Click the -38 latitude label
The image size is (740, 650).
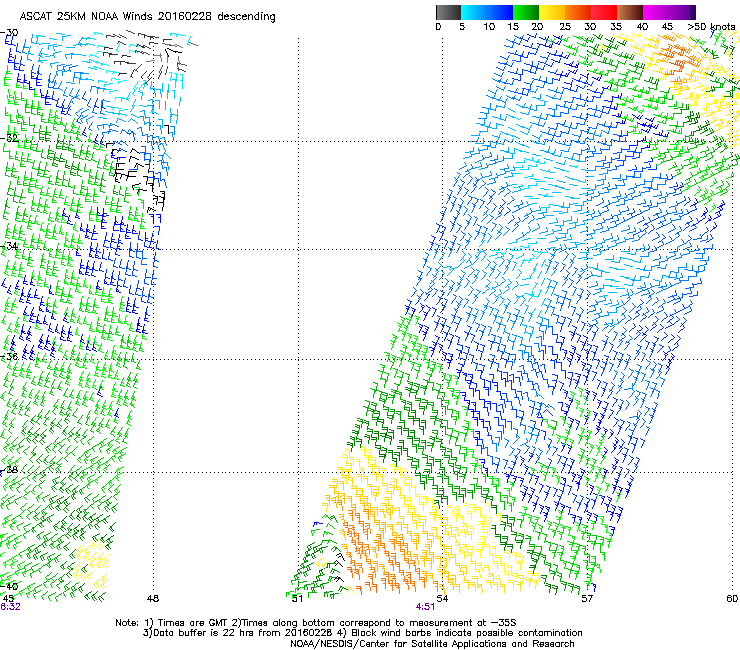tap(9, 470)
